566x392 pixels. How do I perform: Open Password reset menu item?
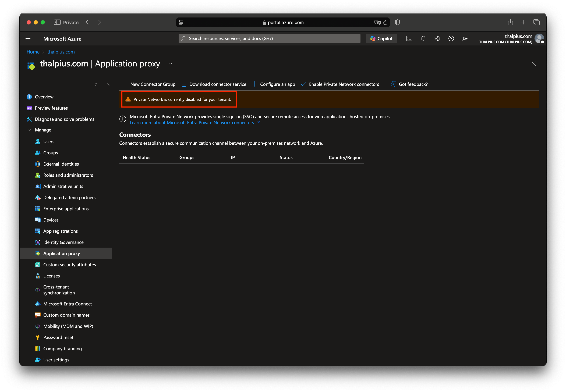coord(58,337)
